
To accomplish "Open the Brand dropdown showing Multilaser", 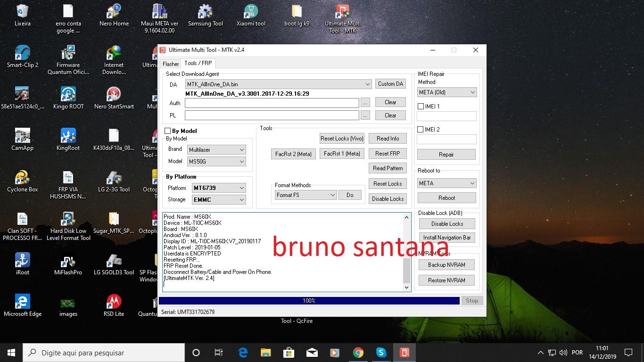I will tap(216, 149).
